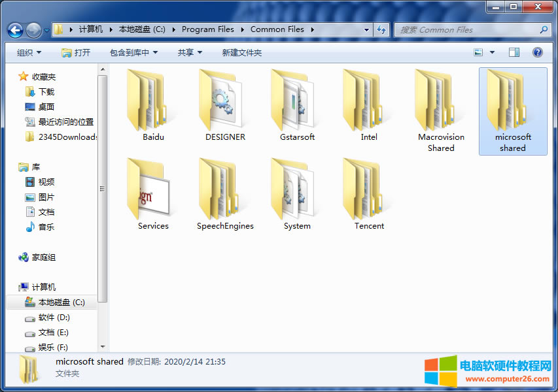Open recent pages dropdown beside Forward
The width and height of the screenshot is (558, 392).
tap(46, 31)
